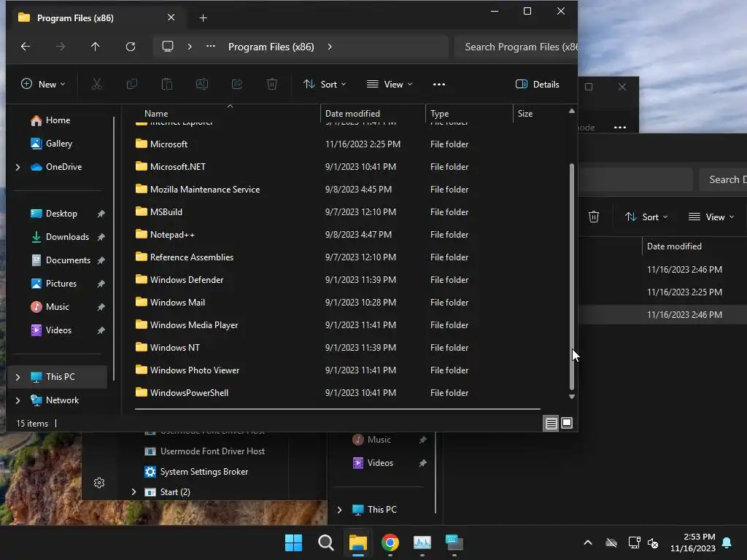The image size is (747, 560).
Task: Refresh the Program Files (x86) folder
Action: click(131, 47)
